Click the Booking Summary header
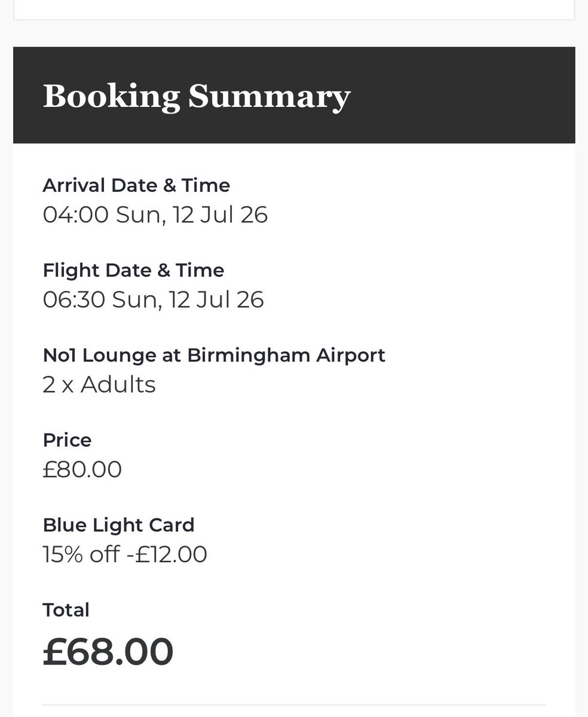 click(x=197, y=96)
